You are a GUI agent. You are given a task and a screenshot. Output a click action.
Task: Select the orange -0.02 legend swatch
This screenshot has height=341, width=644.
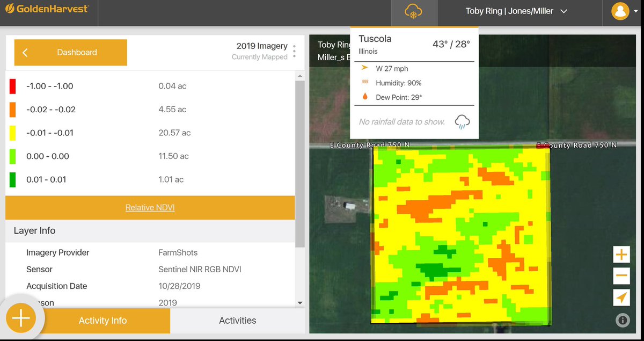click(x=13, y=110)
